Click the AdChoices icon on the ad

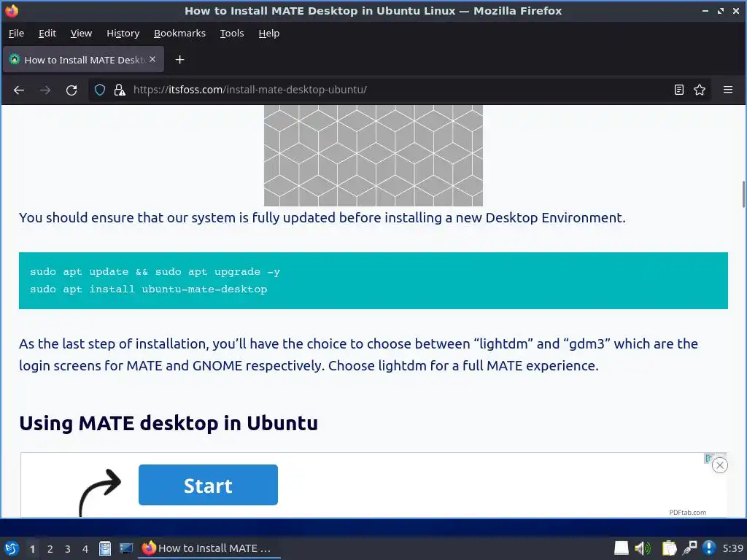coord(708,458)
